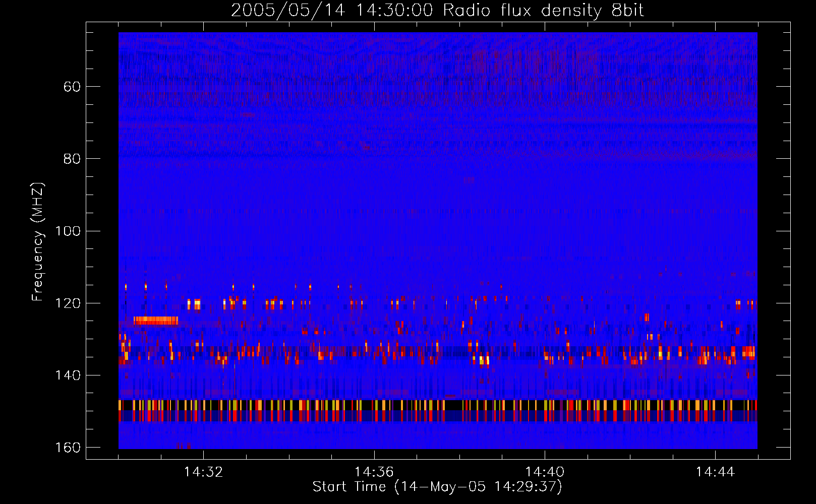
Task: Select the 160 frequency tick label
Action: click(68, 448)
